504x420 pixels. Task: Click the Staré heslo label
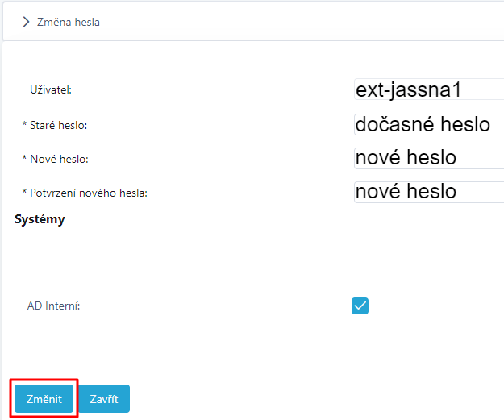[x=58, y=125]
